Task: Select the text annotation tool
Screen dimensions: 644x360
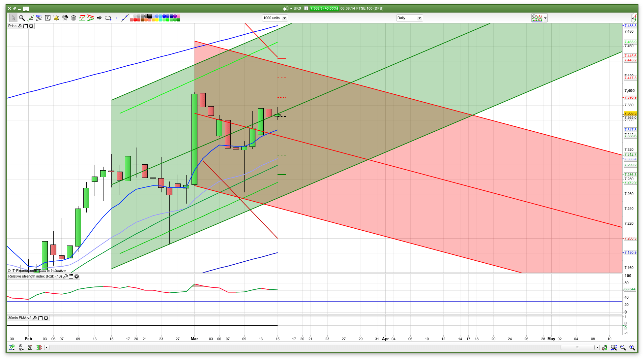Action: coord(48,18)
